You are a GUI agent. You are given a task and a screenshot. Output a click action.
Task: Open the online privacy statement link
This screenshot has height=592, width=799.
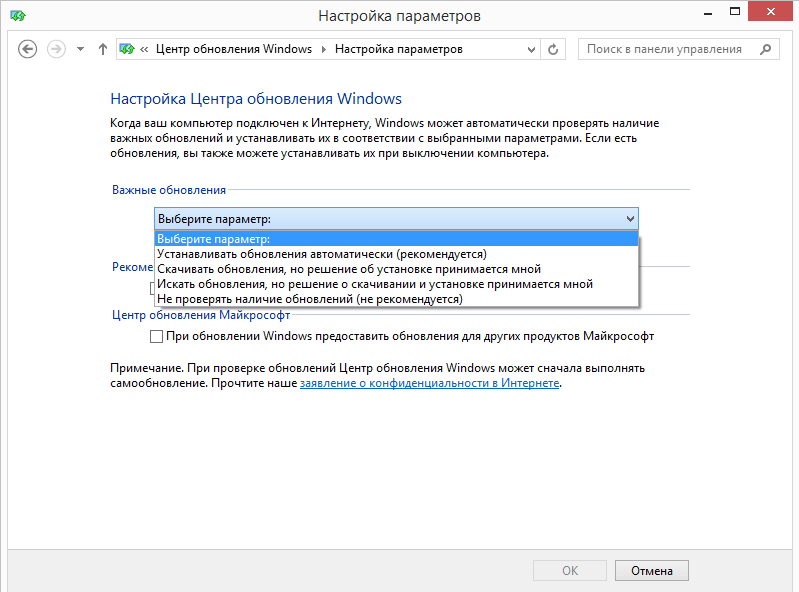(x=429, y=383)
